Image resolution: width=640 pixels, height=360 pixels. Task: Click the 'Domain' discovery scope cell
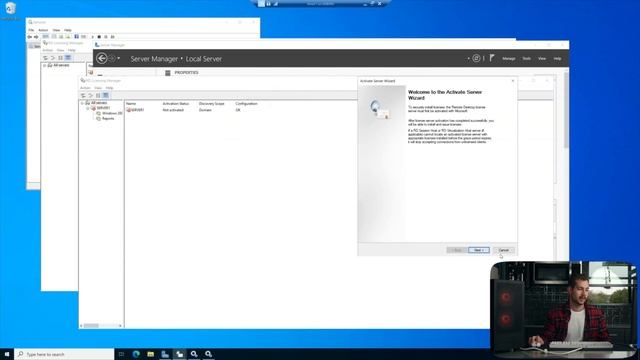205,110
